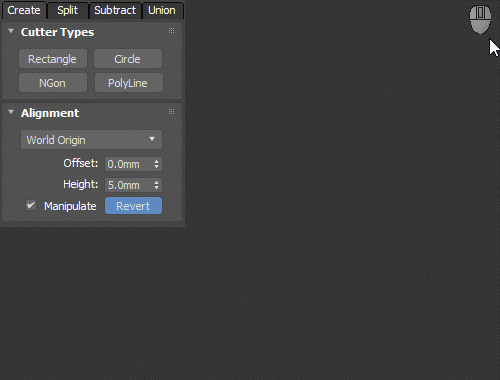The image size is (500, 380).
Task: Choose the Circle cutter type
Action: pos(128,59)
